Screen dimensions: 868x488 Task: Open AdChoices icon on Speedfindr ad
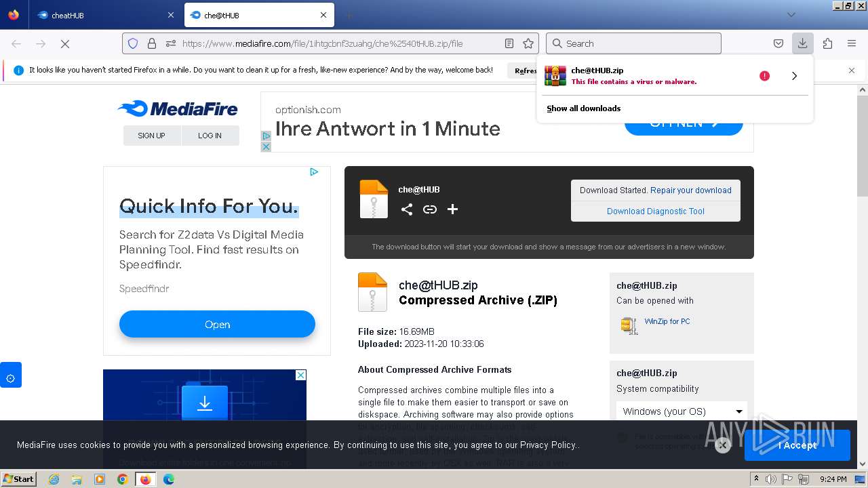point(314,172)
